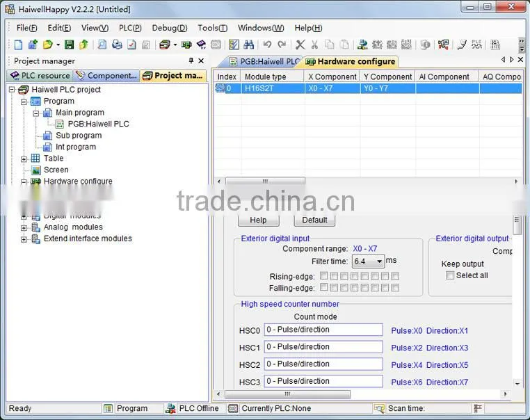Pin the Project manager panel
530x420 pixels.
(191, 60)
